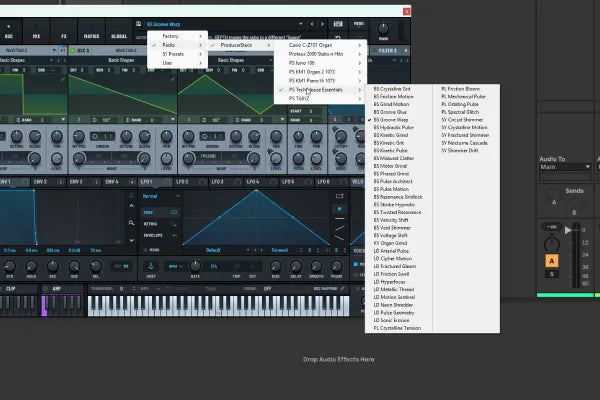Select preset BS Crystalline Grit
Screen dimensions: 600x400
392,89
